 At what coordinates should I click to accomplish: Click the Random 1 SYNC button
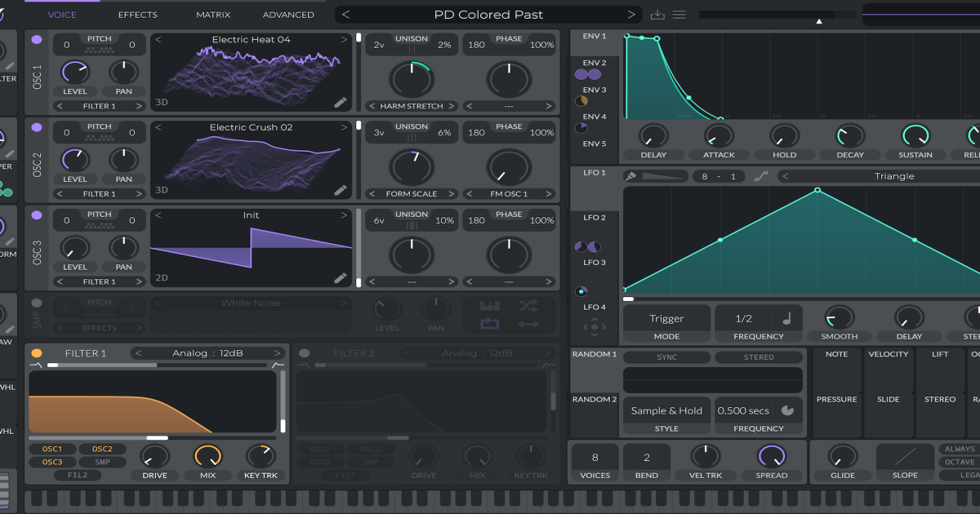pos(666,357)
